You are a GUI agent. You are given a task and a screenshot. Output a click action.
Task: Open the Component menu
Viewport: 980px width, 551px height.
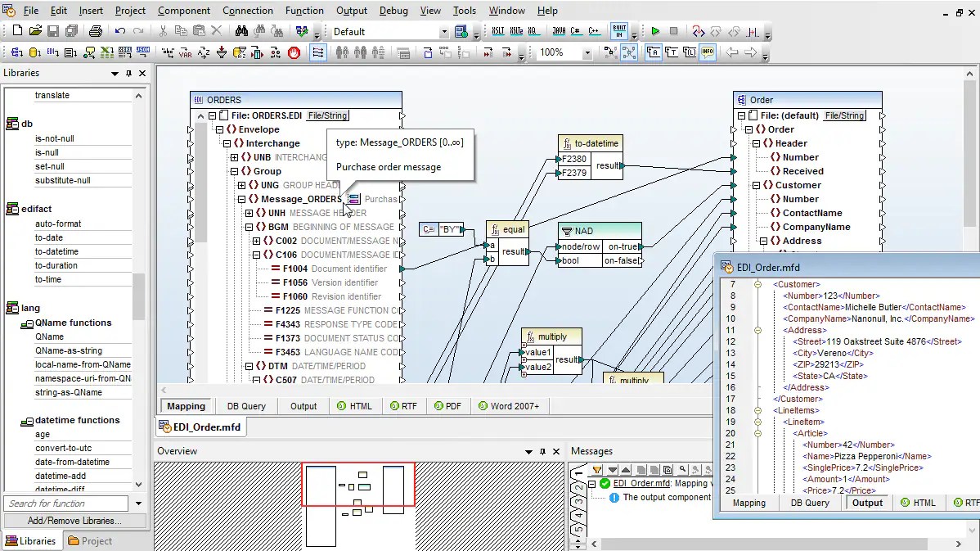point(184,11)
